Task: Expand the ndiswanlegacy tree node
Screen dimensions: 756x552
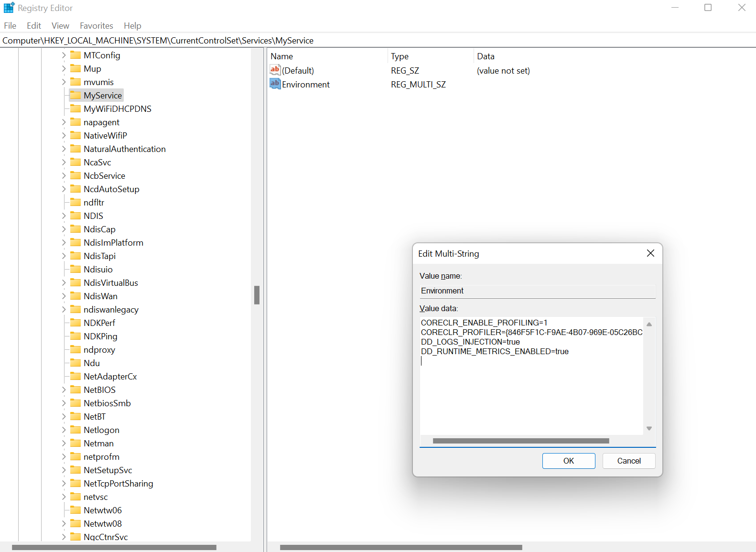Action: pyautogui.click(x=64, y=309)
